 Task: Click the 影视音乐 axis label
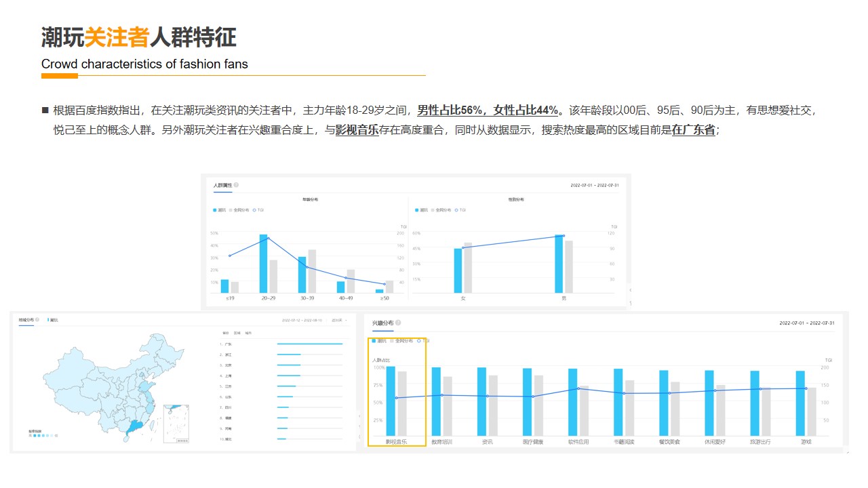coord(396,442)
